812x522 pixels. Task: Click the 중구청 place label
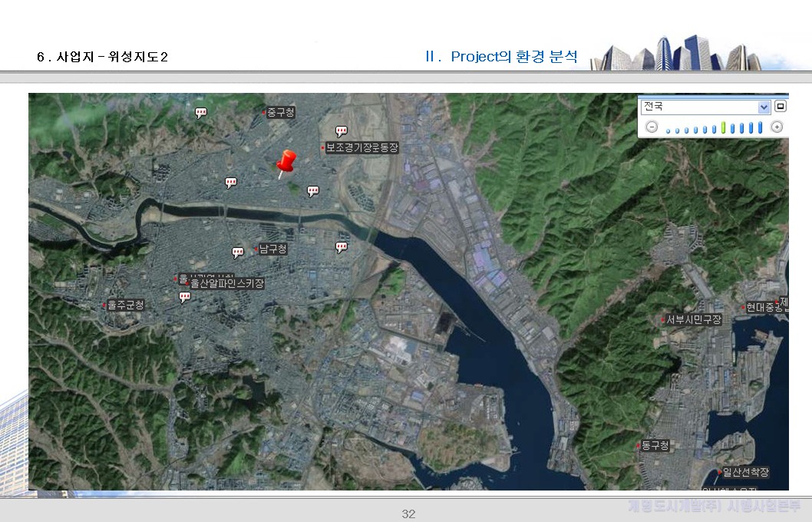point(280,112)
